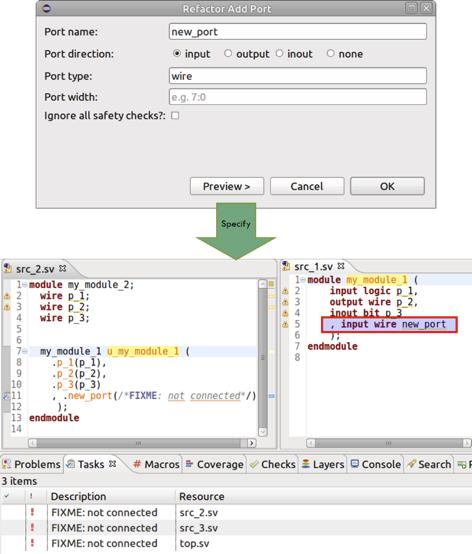Click the warning marker on src_2.sv line 2
Image resolution: width=472 pixels, height=554 pixels.
coord(7,296)
